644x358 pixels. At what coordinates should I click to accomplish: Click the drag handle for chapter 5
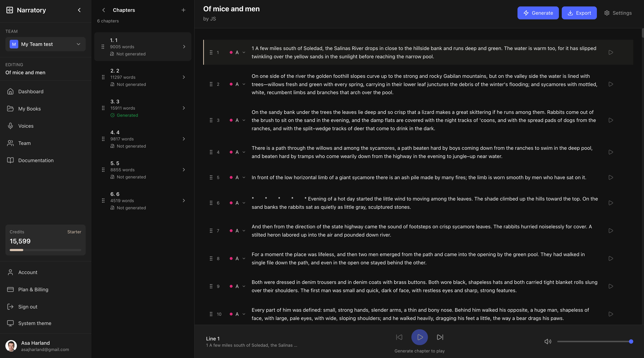tap(103, 170)
